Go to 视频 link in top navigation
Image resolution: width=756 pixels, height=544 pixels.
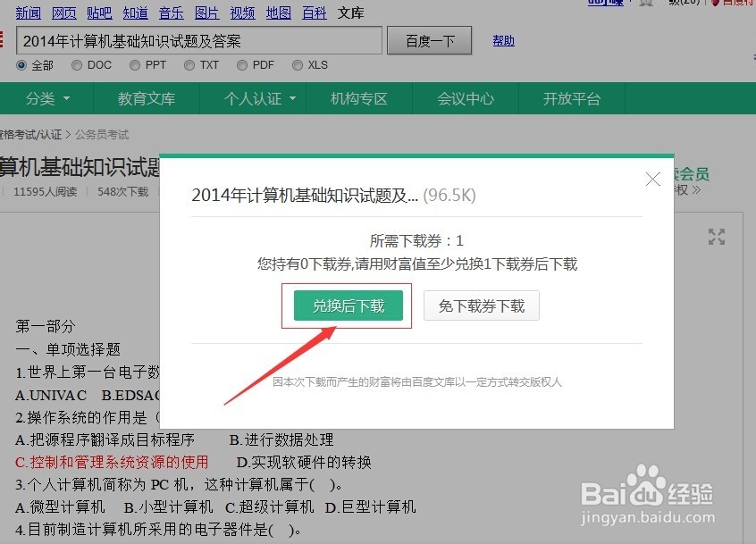(x=242, y=13)
